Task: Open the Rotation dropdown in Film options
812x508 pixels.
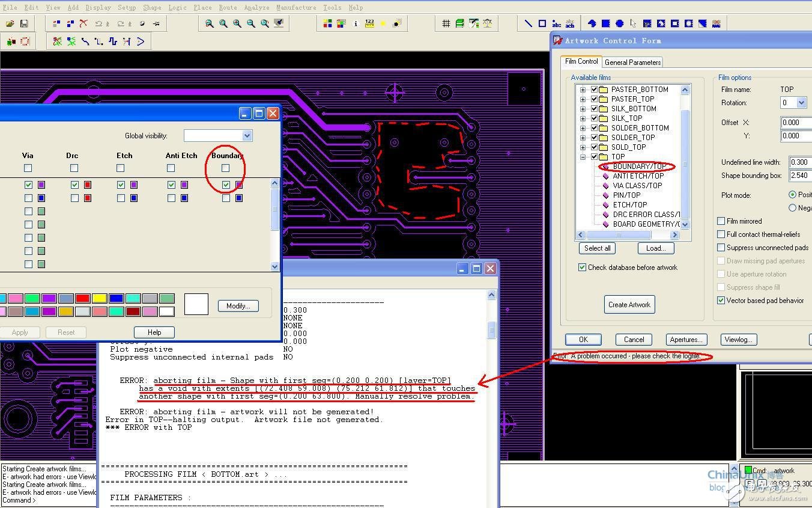Action: [801, 103]
